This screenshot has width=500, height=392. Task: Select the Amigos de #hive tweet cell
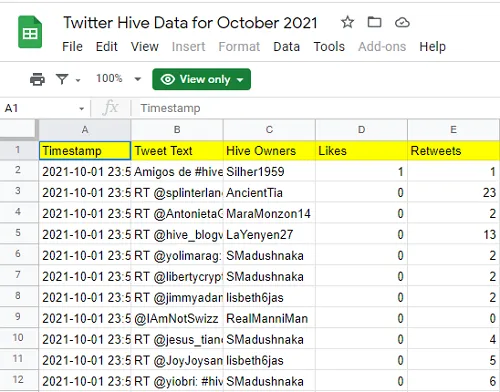click(177, 172)
